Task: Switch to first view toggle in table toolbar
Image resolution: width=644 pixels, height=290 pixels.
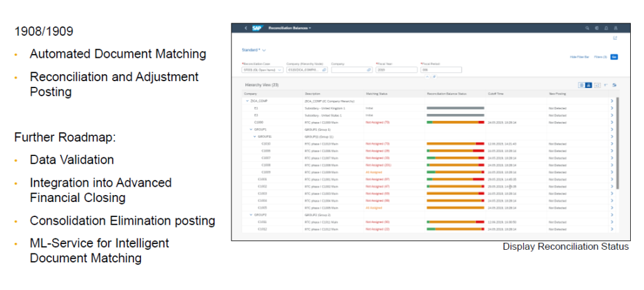Action: 582,85
